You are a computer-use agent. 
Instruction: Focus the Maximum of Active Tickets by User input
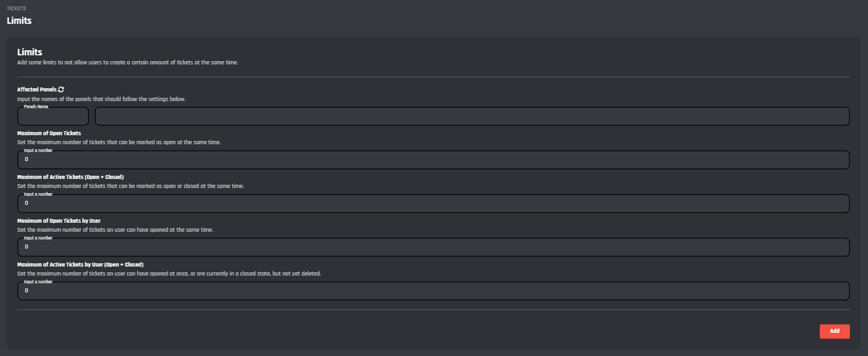pos(433,291)
